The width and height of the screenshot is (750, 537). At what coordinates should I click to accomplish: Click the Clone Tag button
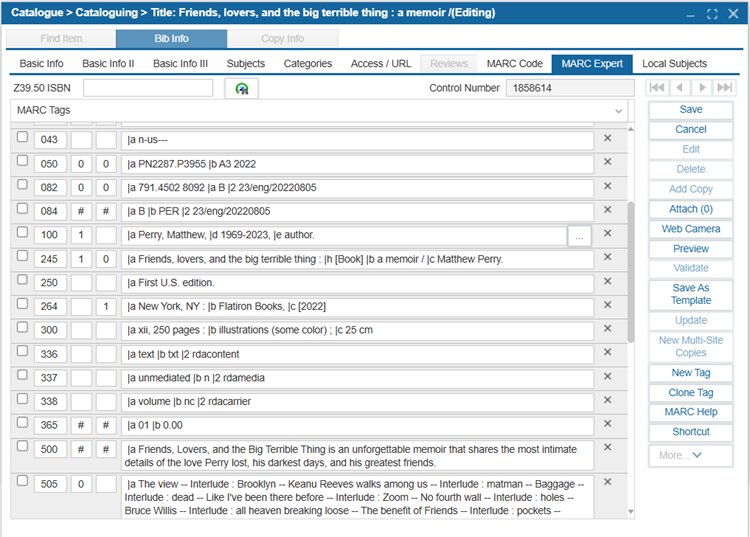click(x=691, y=393)
